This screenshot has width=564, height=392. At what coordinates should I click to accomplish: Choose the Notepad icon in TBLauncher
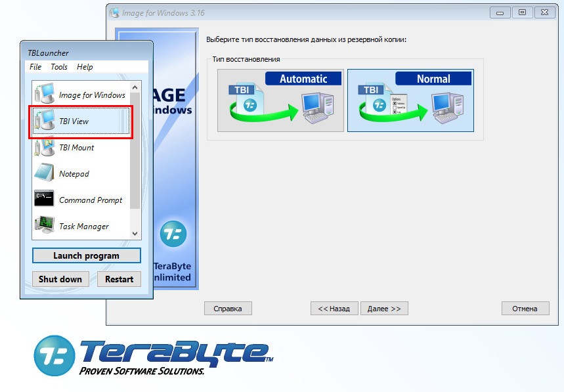point(45,173)
